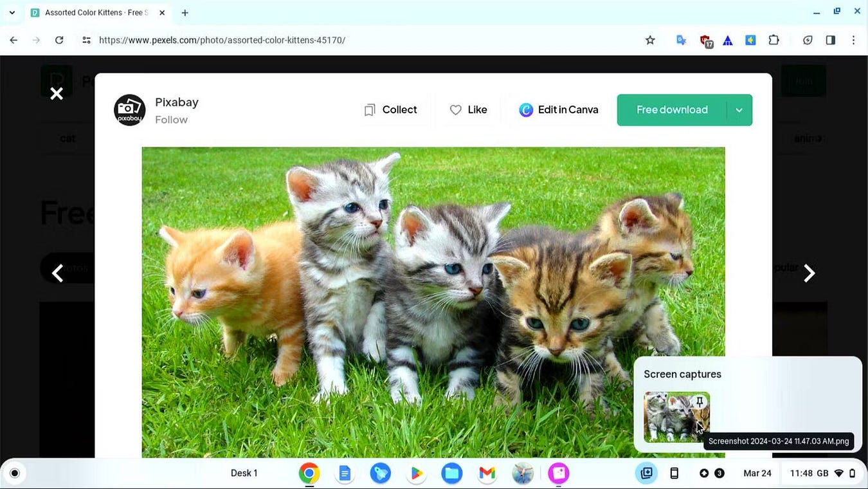Image resolution: width=868 pixels, height=489 pixels.
Task: Click the Free download button
Action: [x=672, y=109]
